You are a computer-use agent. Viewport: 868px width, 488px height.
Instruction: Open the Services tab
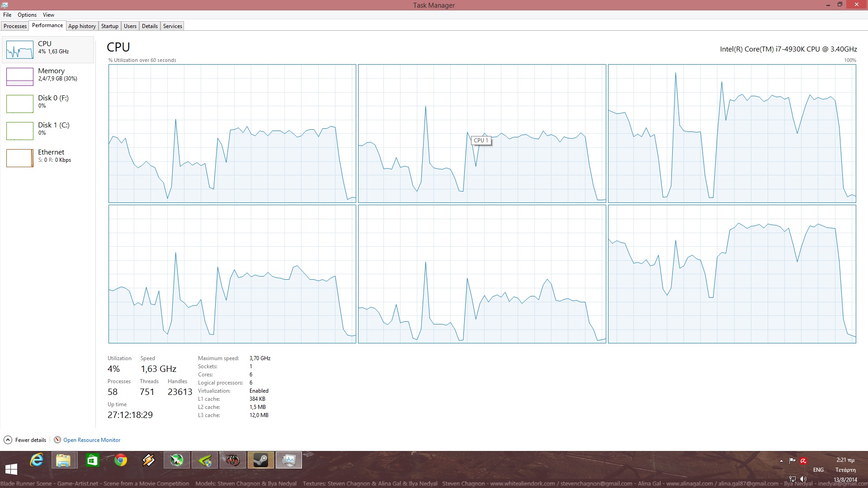click(172, 26)
